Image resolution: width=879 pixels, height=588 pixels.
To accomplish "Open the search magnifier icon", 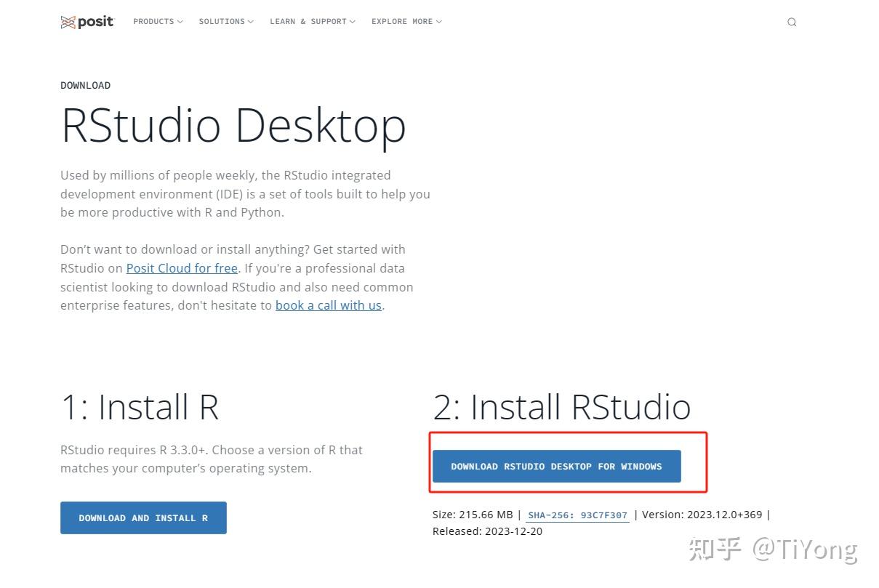I will coord(792,22).
